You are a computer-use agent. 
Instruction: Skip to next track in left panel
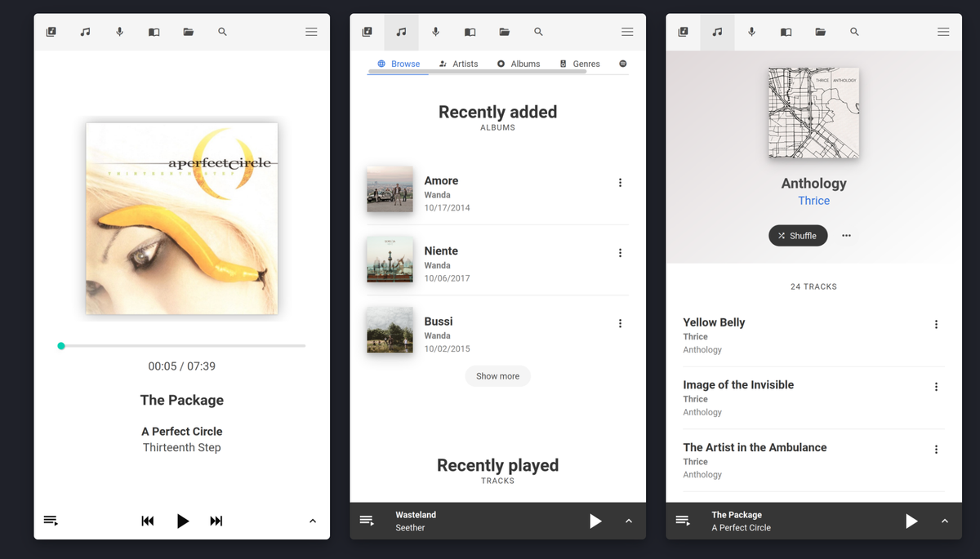click(216, 521)
